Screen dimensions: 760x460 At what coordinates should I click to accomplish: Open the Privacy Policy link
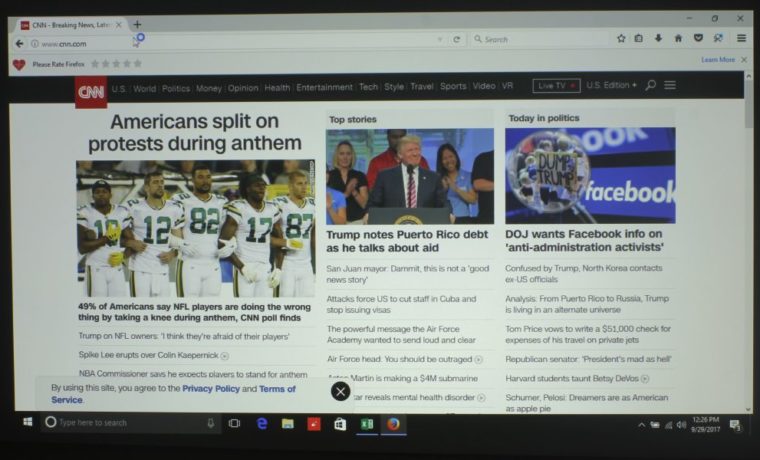click(211, 389)
